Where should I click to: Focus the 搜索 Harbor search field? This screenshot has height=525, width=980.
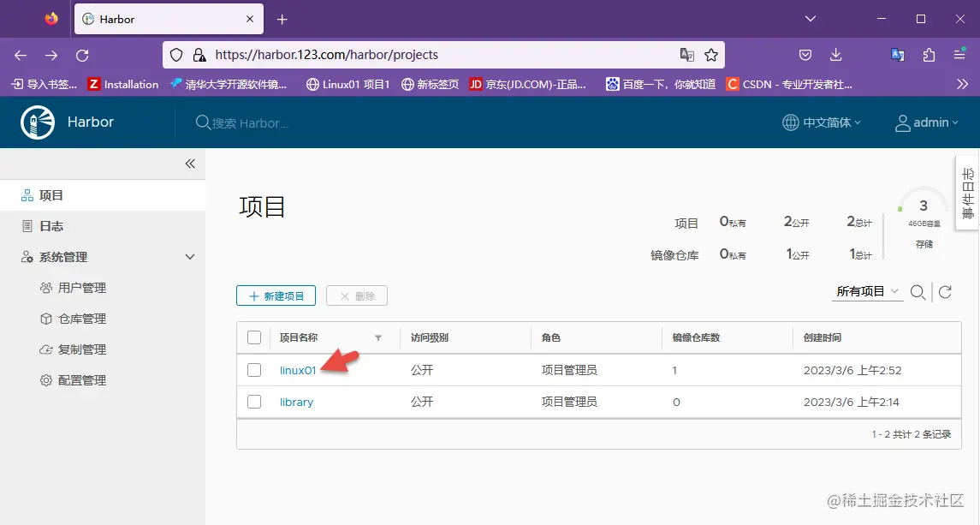click(x=250, y=122)
